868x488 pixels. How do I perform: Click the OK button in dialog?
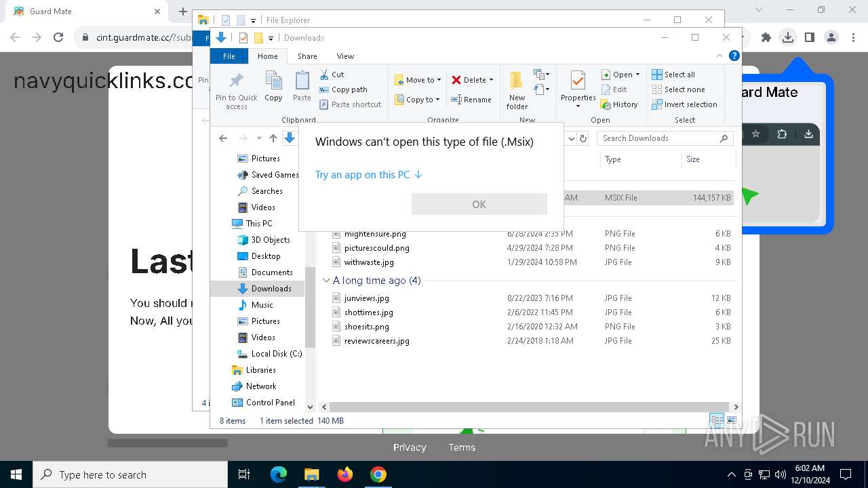point(479,204)
